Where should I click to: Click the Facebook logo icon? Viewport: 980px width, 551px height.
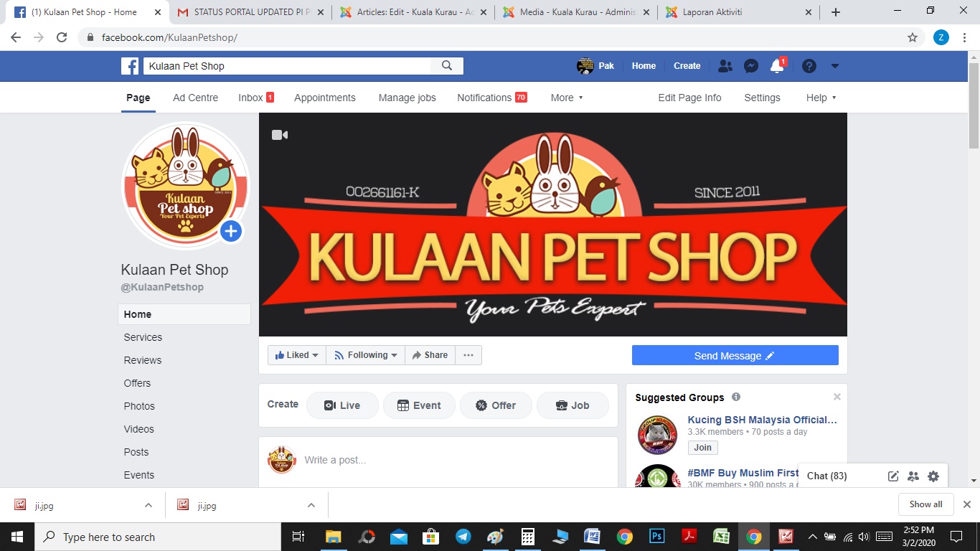130,66
